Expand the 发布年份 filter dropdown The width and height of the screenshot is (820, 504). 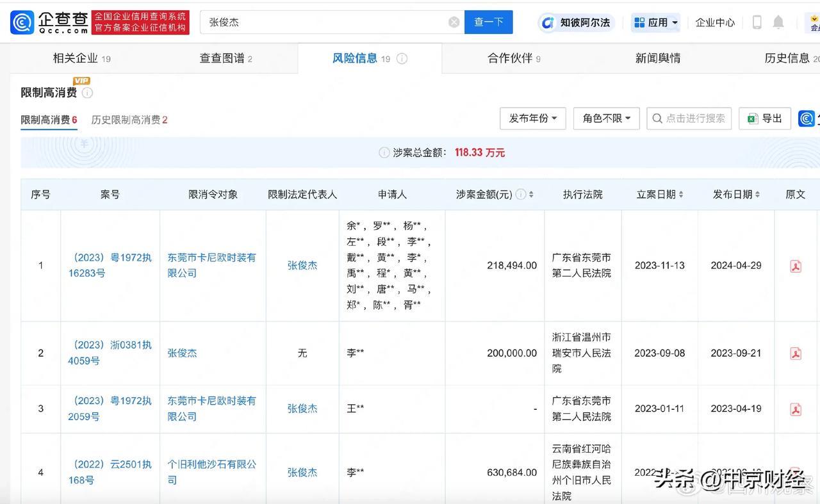[533, 118]
